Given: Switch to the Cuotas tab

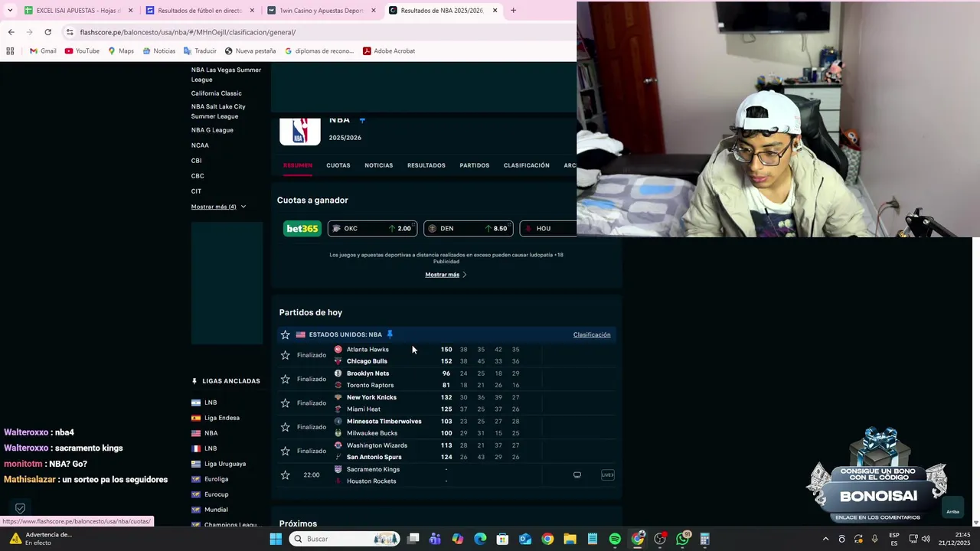Looking at the screenshot, I should pyautogui.click(x=338, y=165).
